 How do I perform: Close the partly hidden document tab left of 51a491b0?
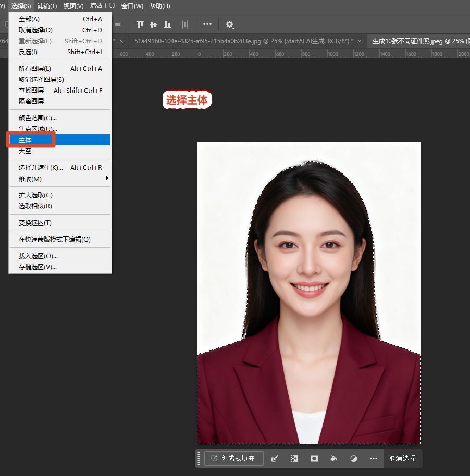pyautogui.click(x=121, y=41)
